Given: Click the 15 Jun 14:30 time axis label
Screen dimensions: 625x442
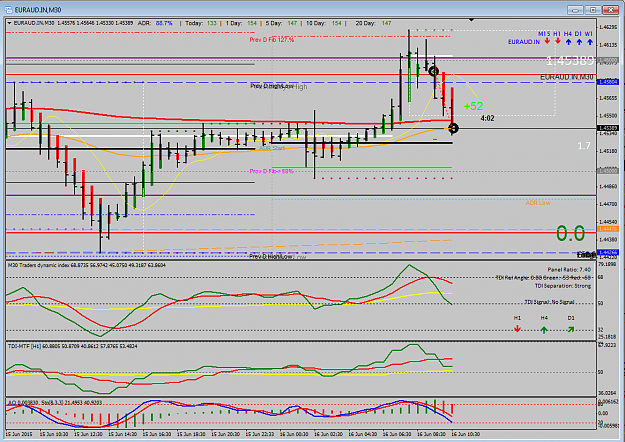Looking at the screenshot, I should click(x=124, y=434).
